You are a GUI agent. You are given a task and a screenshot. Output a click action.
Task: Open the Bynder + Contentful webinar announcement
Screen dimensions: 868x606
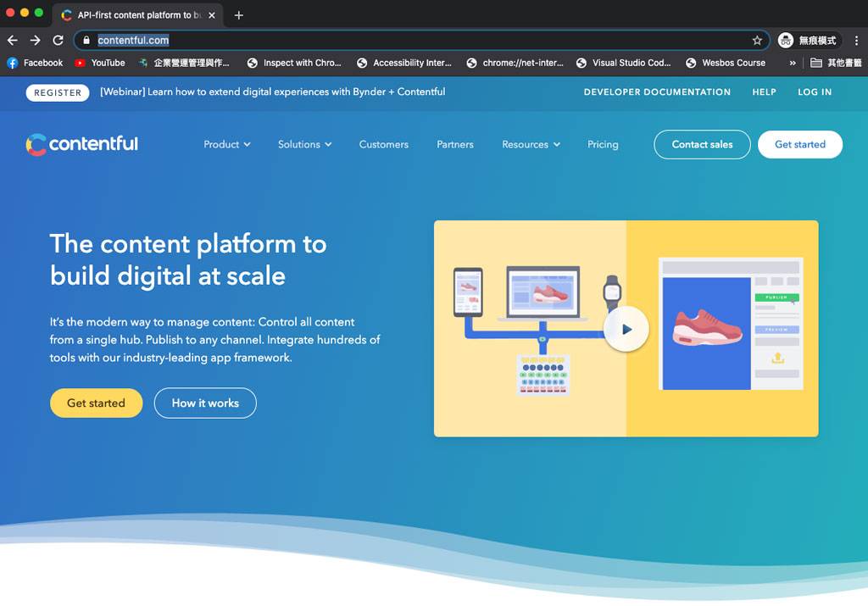click(272, 92)
